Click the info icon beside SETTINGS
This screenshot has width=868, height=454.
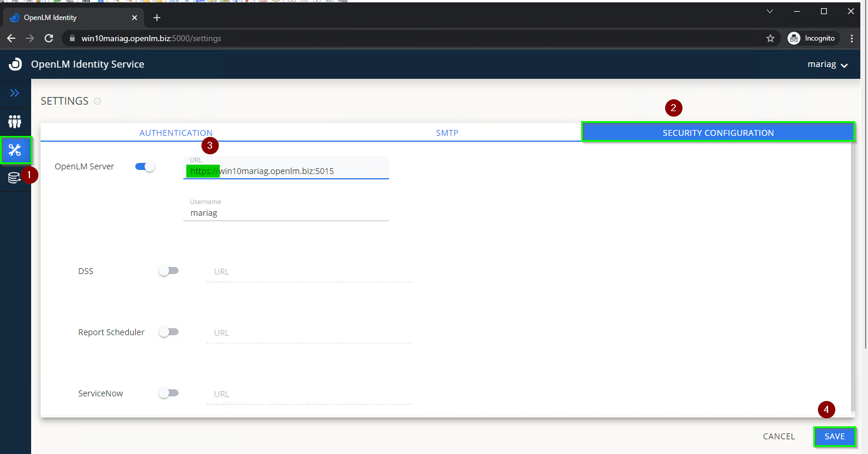point(98,101)
